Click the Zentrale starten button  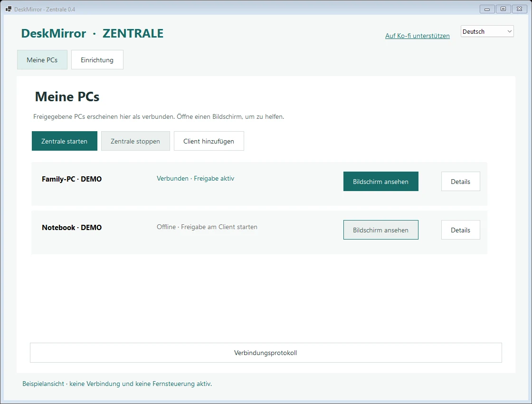[65, 141]
